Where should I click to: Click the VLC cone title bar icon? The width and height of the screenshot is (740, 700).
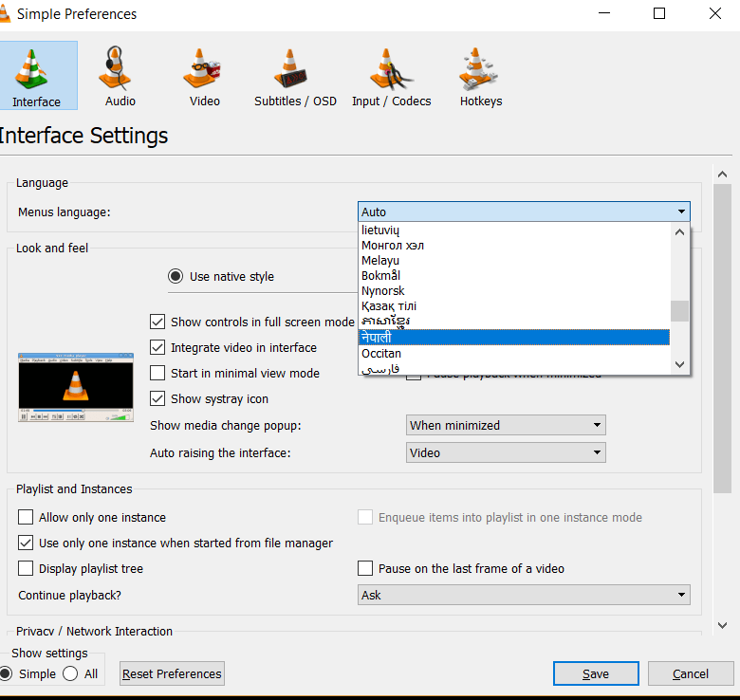[x=5, y=14]
